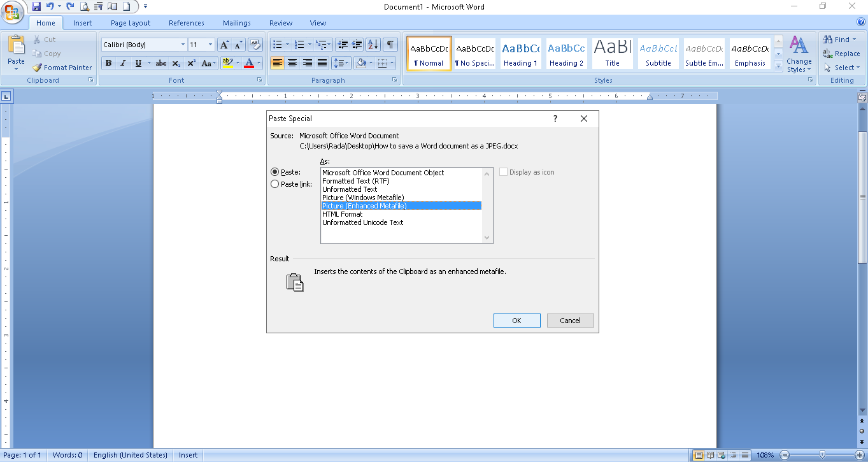This screenshot has width=868, height=462.
Task: Expand the font size dropdown
Action: (211, 45)
